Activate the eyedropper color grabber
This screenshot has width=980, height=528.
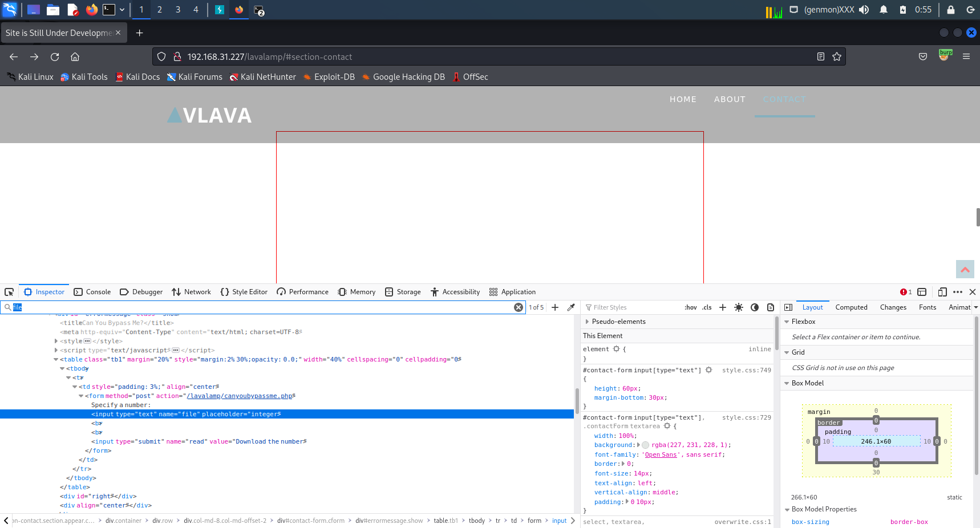571,307
